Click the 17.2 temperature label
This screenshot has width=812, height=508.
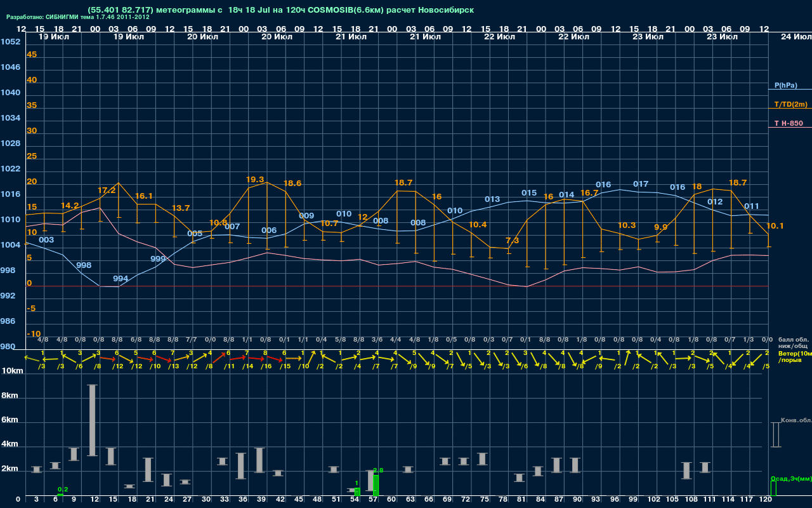107,190
